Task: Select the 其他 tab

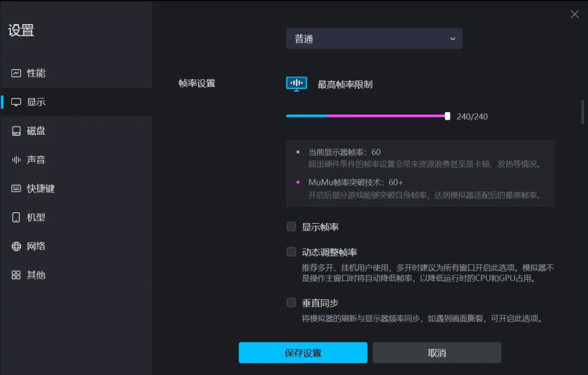Action: pyautogui.click(x=76, y=275)
